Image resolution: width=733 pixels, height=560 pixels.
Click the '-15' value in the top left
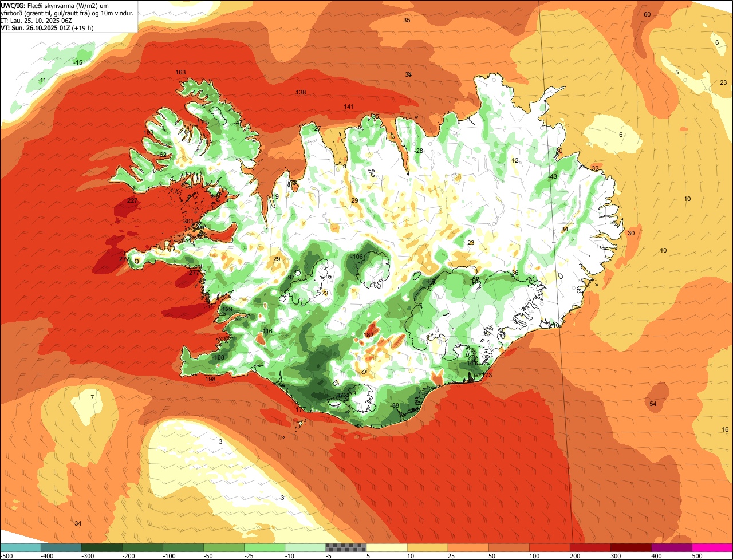[78, 62]
